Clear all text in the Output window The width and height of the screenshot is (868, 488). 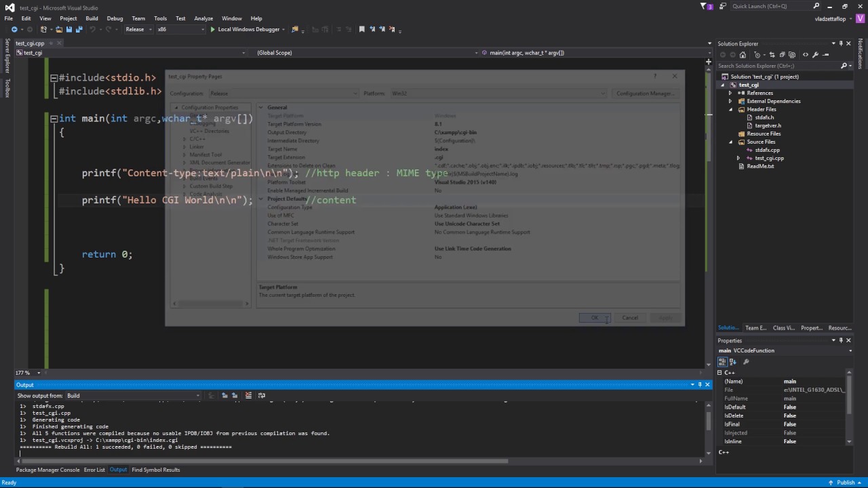pos(248,395)
